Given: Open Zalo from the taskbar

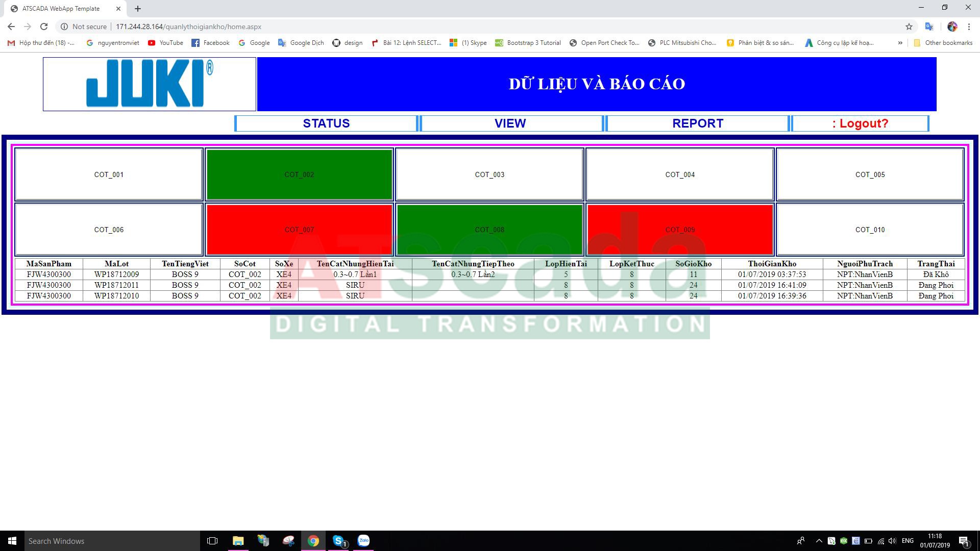Looking at the screenshot, I should click(x=363, y=541).
